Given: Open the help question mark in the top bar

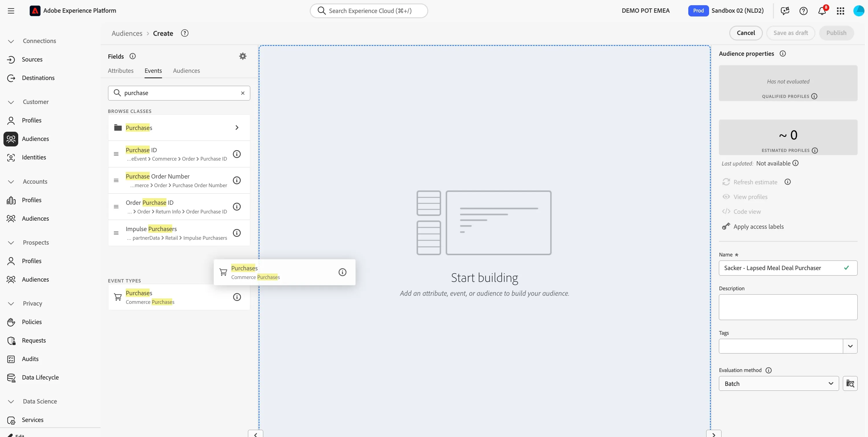Looking at the screenshot, I should pyautogui.click(x=803, y=11).
